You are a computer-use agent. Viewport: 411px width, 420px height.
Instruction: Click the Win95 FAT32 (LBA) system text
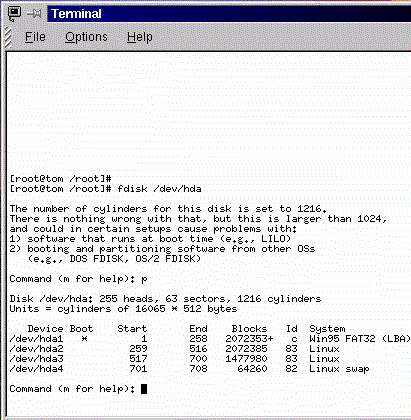point(360,339)
